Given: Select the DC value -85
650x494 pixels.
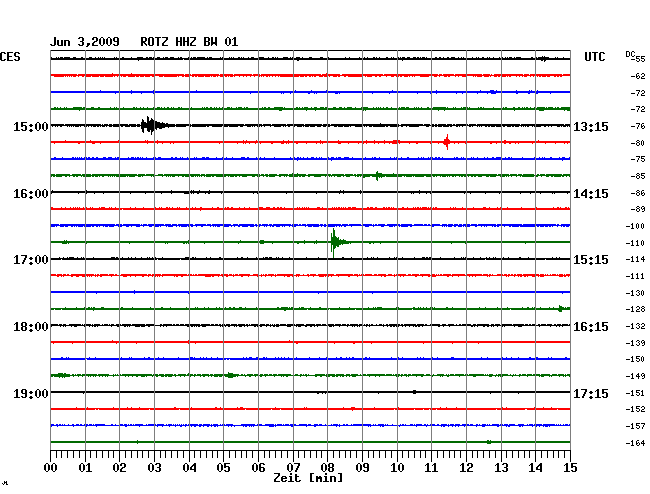Looking at the screenshot, I should click(638, 176).
